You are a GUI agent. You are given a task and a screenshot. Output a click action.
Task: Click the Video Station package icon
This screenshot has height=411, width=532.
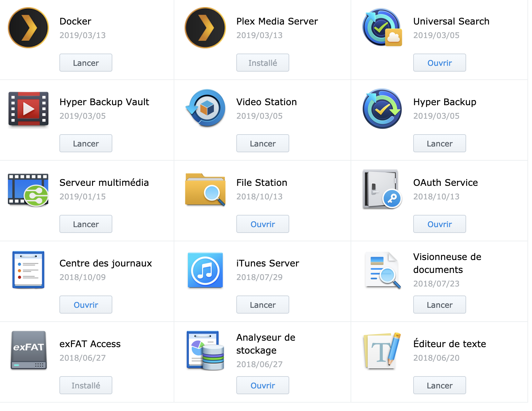[205, 108]
